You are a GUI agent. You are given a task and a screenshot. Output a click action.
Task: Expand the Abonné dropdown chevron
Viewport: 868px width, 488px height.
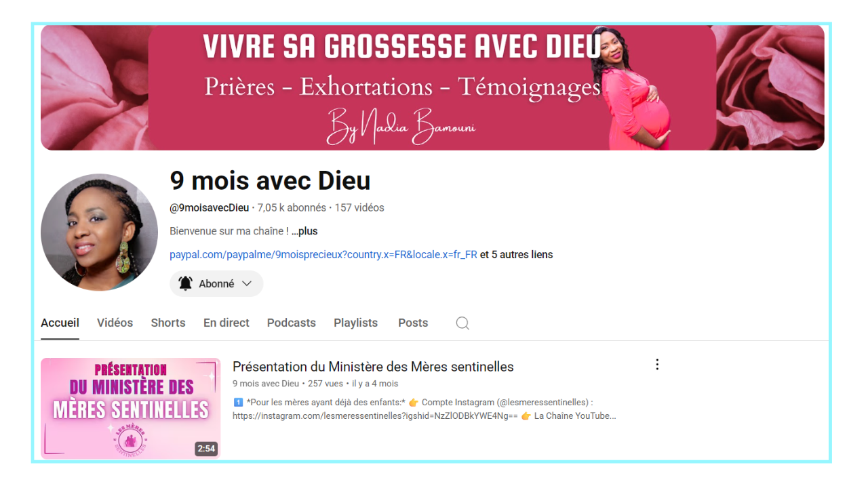pyautogui.click(x=247, y=283)
